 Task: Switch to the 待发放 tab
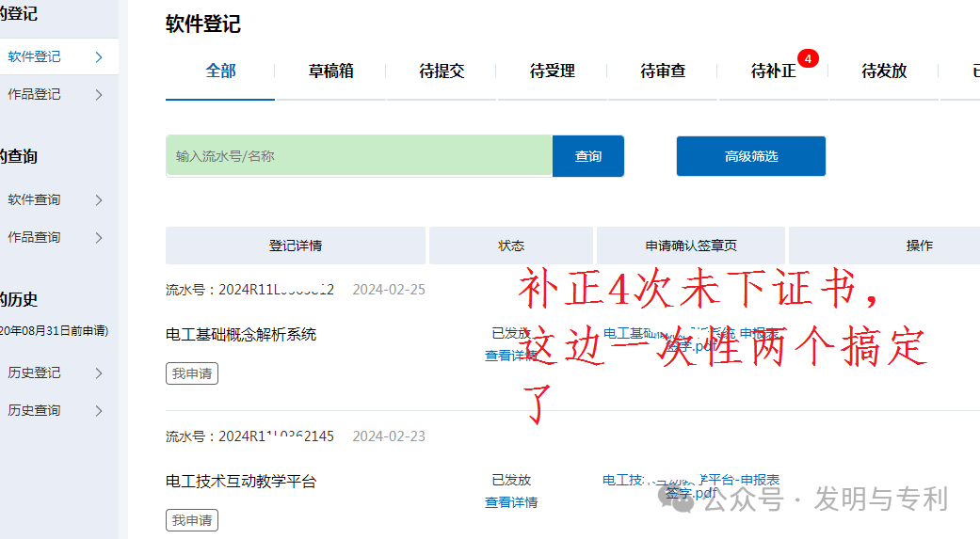point(884,71)
